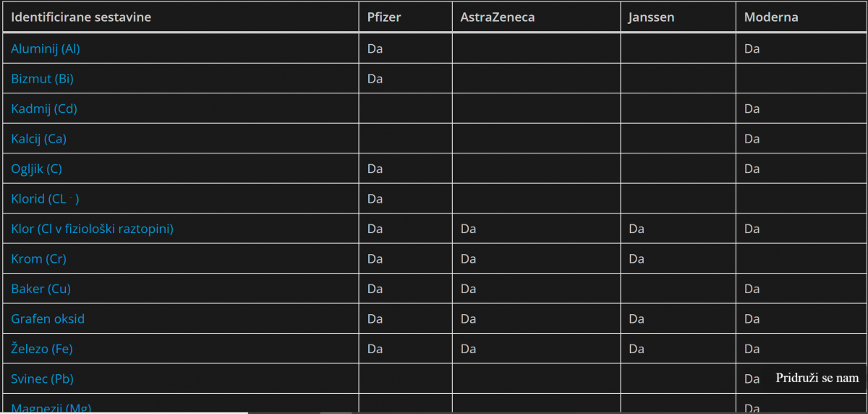The width and height of the screenshot is (868, 414).
Task: Select the Pfizer column header
Action: [x=384, y=17]
